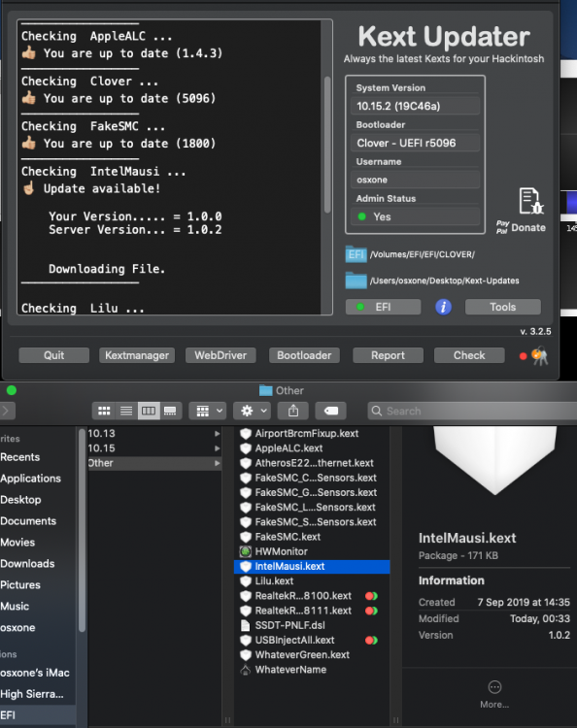The height and width of the screenshot is (728, 577).
Task: Click the green Finder window zoom button
Action: point(12,390)
